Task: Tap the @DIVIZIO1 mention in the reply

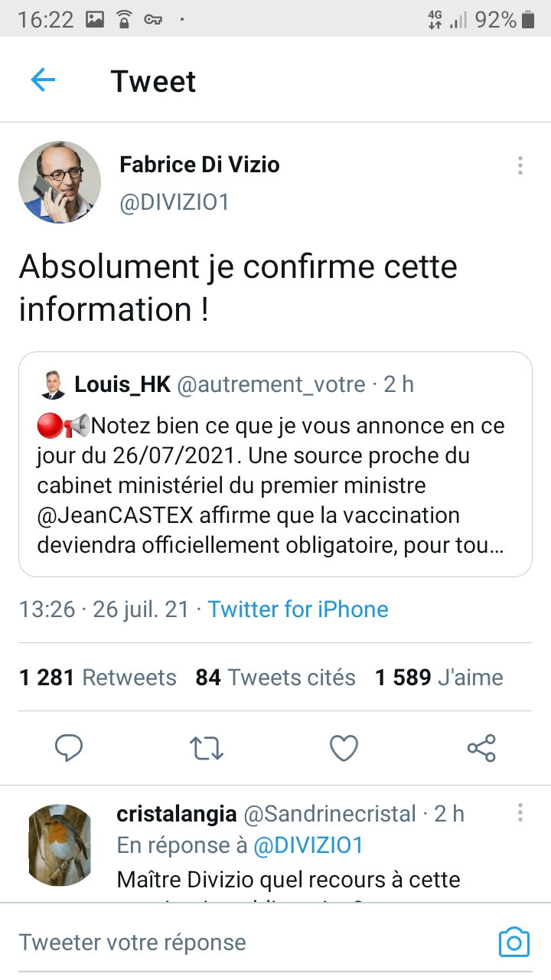Action: (x=308, y=845)
